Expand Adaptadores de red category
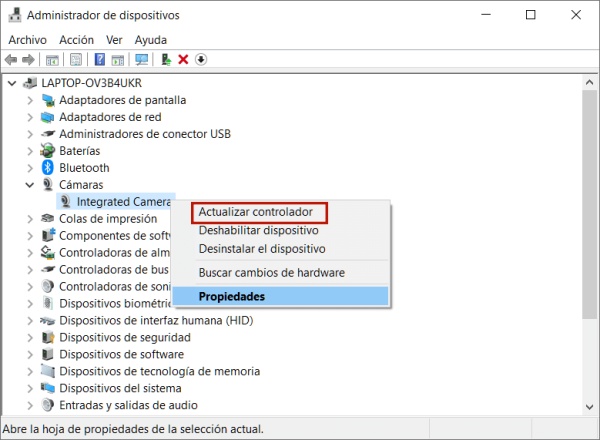The width and height of the screenshot is (600, 440). pyautogui.click(x=30, y=117)
